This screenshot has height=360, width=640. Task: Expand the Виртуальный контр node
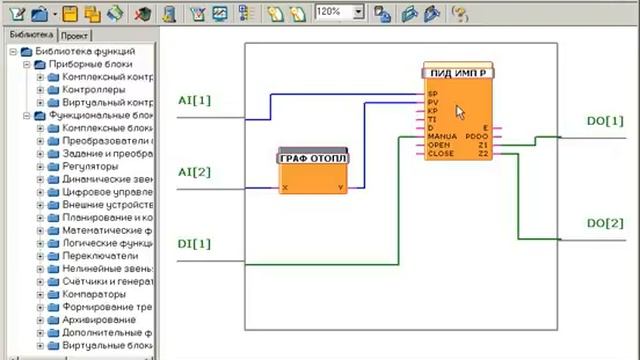point(40,102)
